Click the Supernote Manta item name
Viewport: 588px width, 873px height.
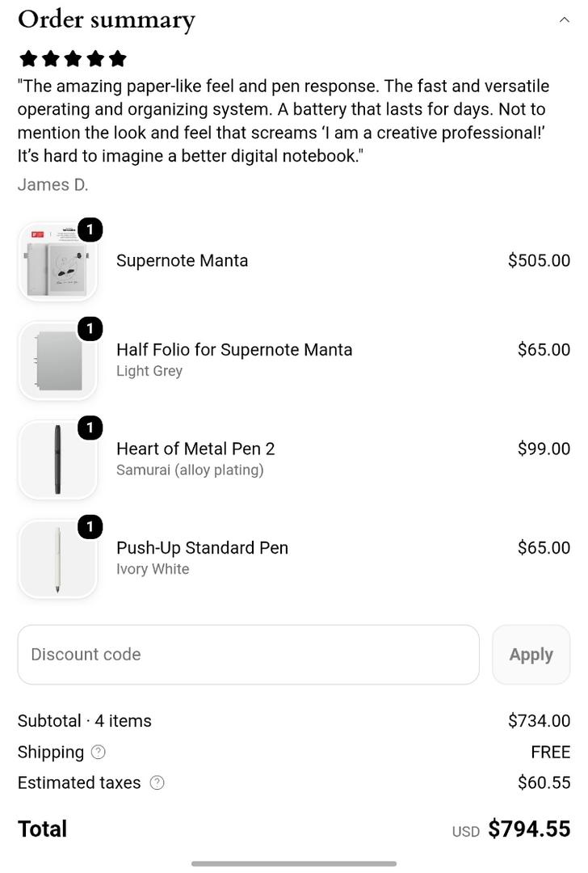[x=182, y=260]
